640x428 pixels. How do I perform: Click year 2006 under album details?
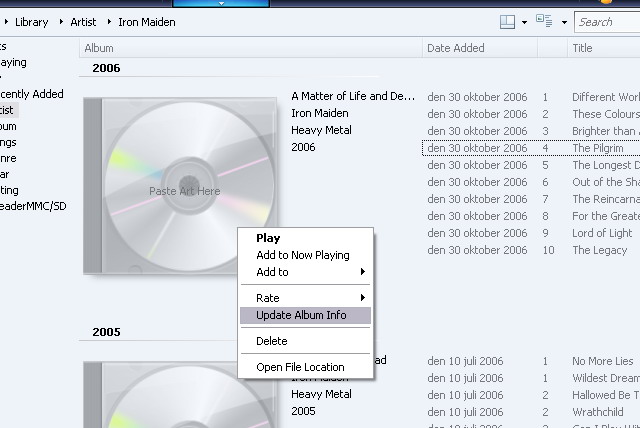(303, 147)
